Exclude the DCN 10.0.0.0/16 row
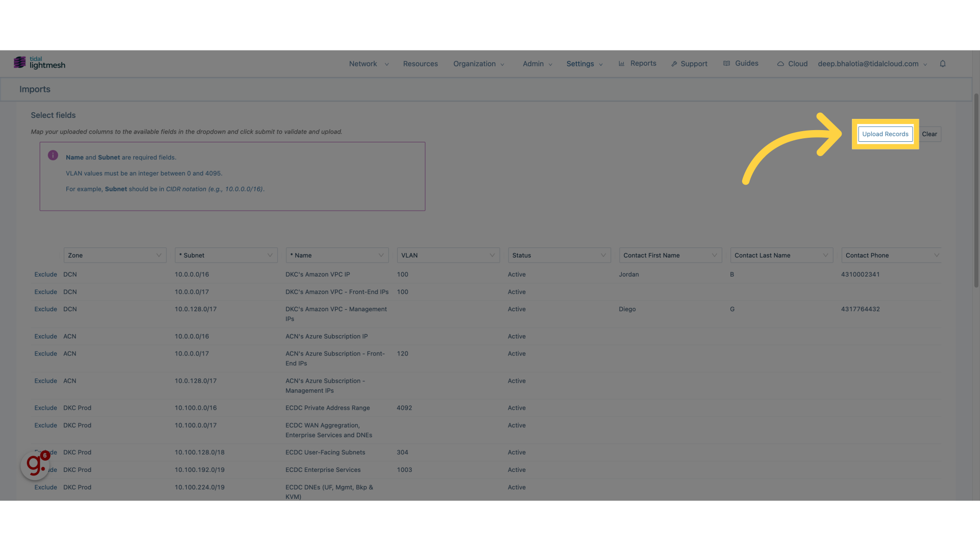980x551 pixels. (x=45, y=274)
